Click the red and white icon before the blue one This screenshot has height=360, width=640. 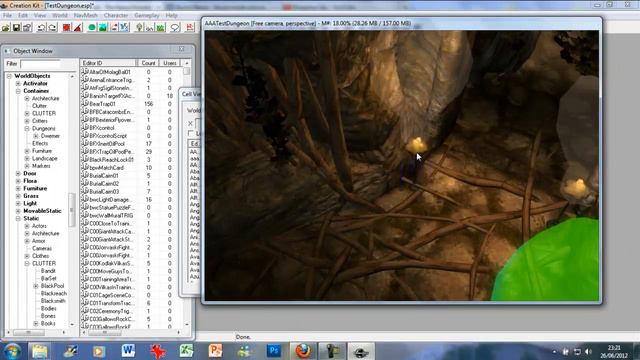(x=114, y=27)
